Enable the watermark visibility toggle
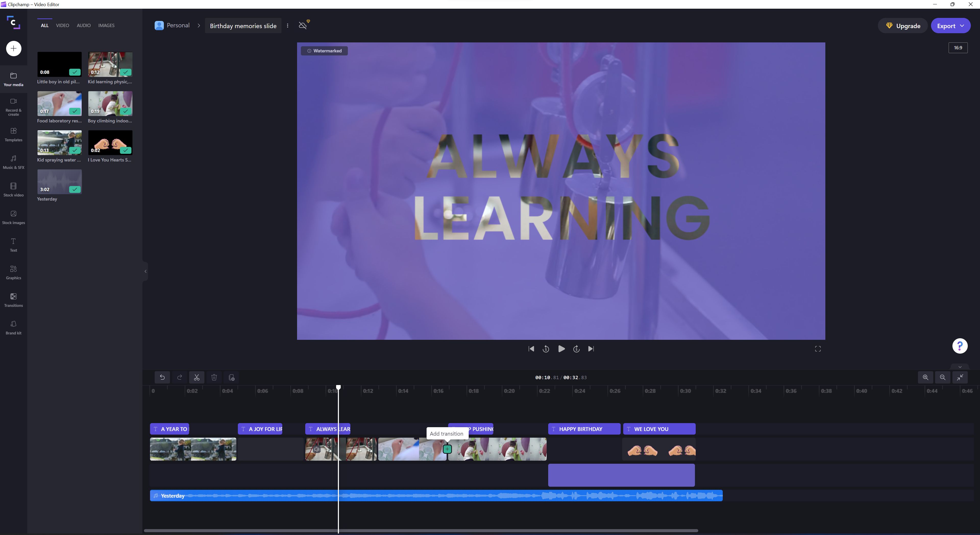This screenshot has width=980, height=535. point(324,51)
